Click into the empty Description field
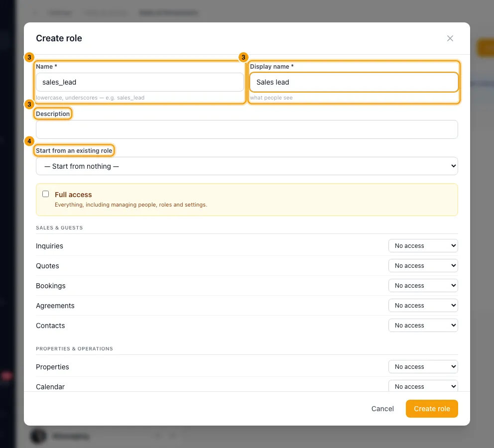Screen dimensions: 494x448 point(247,129)
